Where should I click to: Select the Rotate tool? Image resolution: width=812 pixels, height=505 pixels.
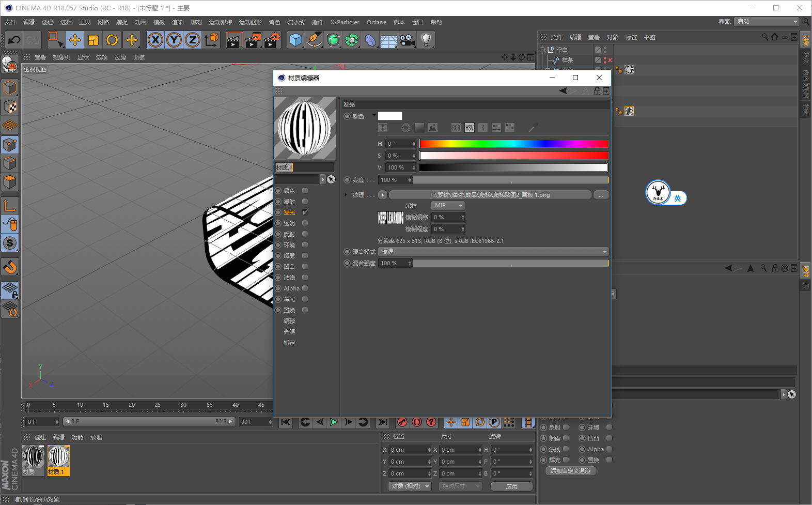(x=112, y=40)
